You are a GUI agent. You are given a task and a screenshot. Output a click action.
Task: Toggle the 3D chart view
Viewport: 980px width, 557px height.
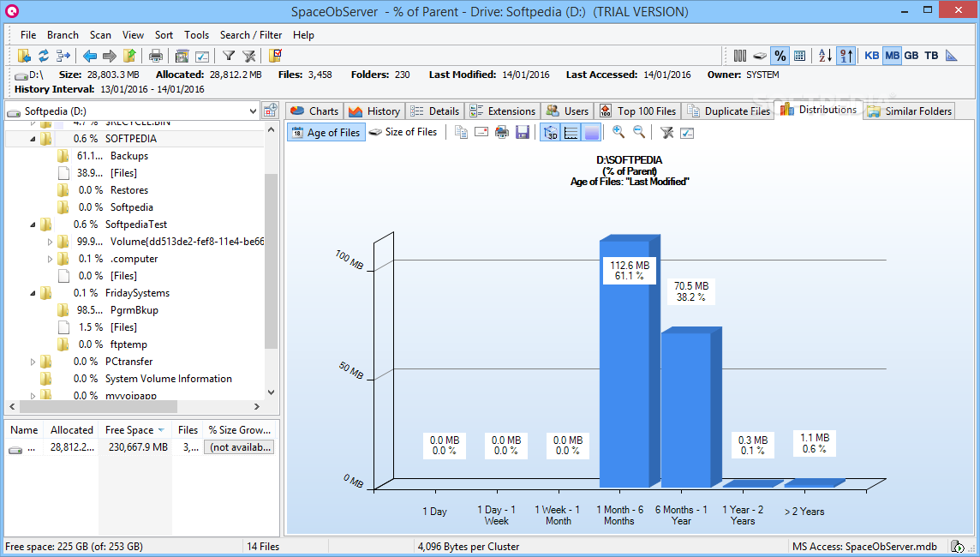click(551, 132)
